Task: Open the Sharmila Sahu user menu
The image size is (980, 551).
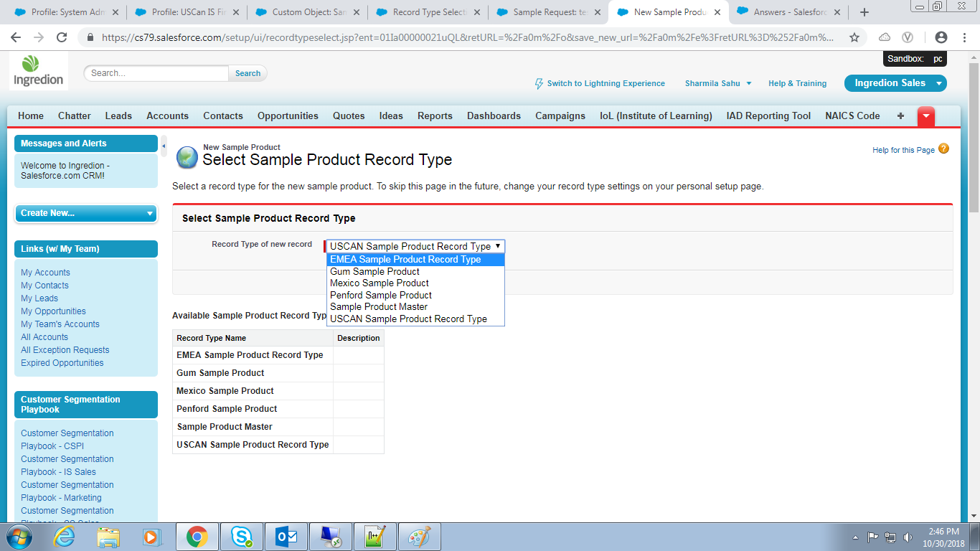Action: [718, 83]
